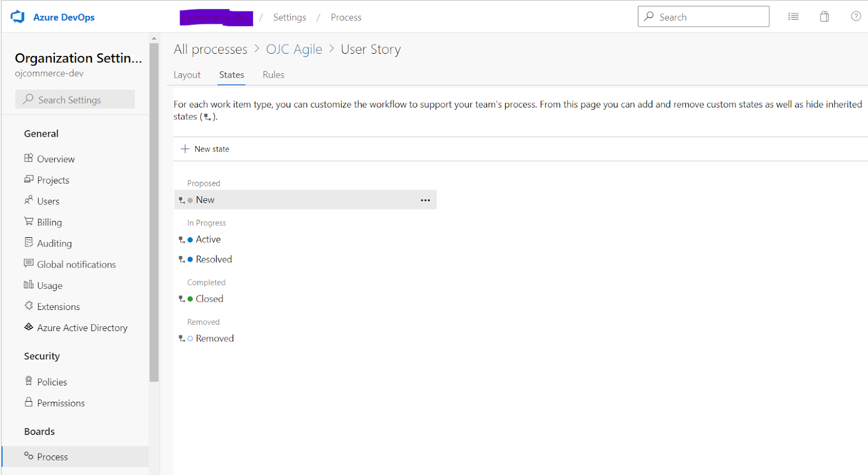The image size is (868, 475).
Task: Click the inherited state icon beside Active
Action: pyautogui.click(x=182, y=240)
